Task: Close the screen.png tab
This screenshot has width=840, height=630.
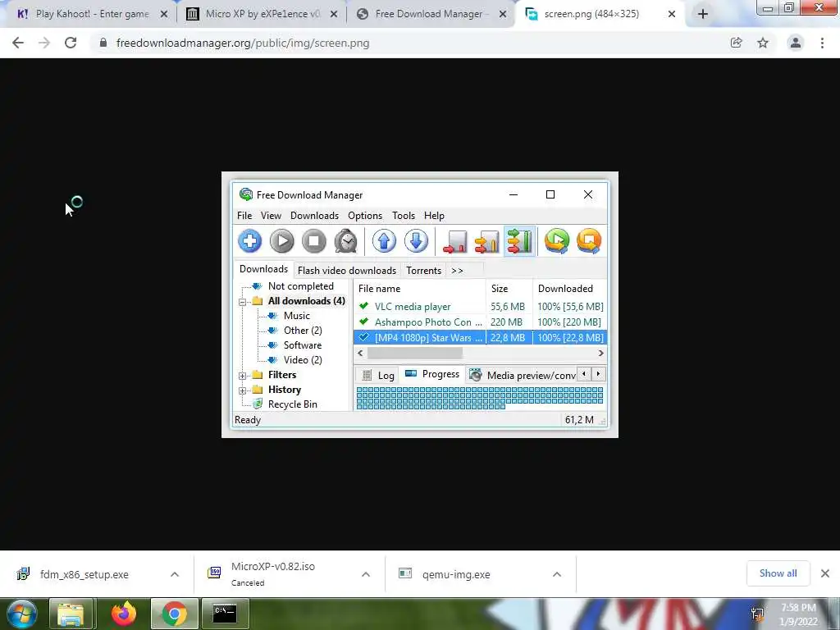Action: point(672,15)
